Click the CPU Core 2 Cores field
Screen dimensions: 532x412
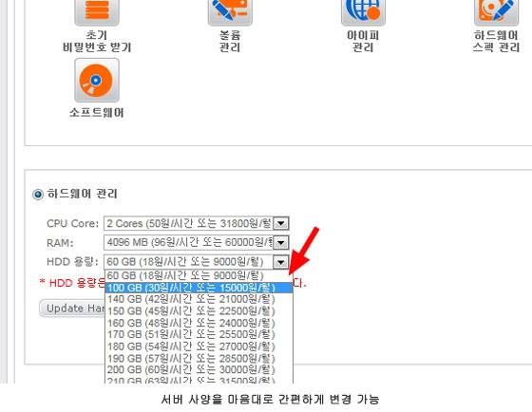pos(196,223)
